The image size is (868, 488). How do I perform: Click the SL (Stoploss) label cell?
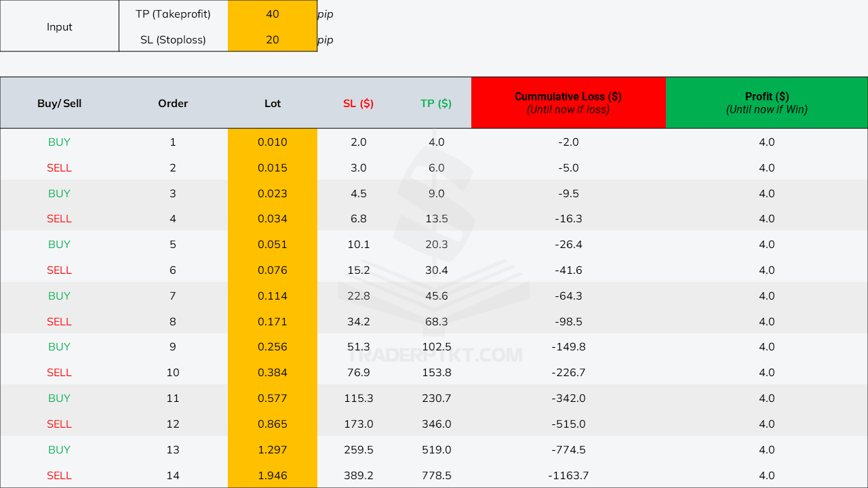(x=173, y=39)
